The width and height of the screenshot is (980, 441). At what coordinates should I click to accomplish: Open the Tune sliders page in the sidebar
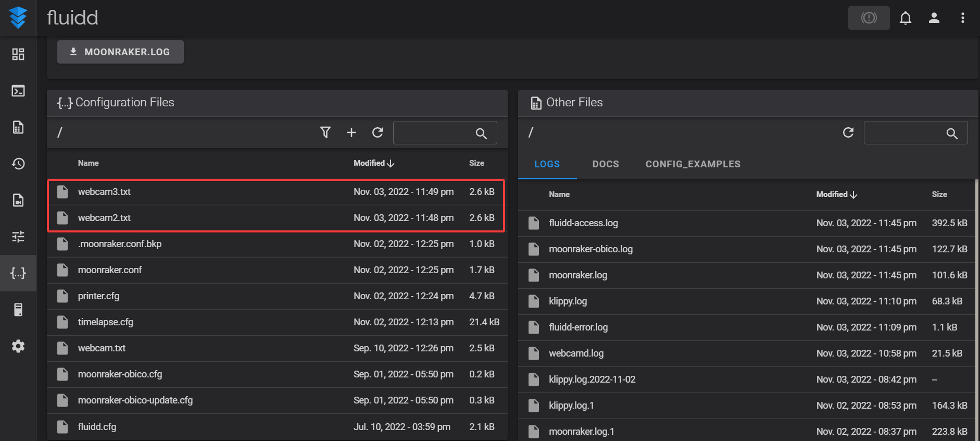click(18, 237)
